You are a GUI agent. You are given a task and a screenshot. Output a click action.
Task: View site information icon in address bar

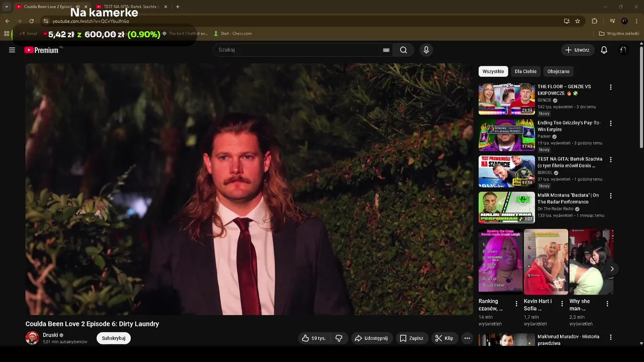(x=46, y=21)
